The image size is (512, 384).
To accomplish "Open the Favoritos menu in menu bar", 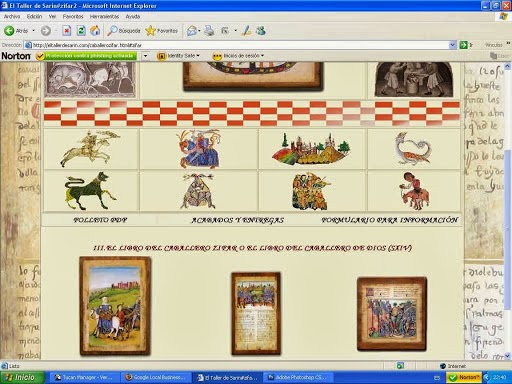I will [73, 16].
